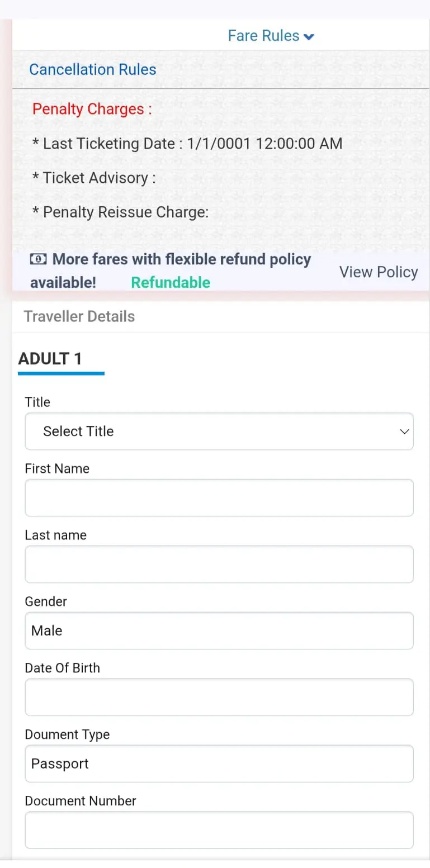Open the Select Title dropdown
430x868 pixels.
(x=219, y=431)
